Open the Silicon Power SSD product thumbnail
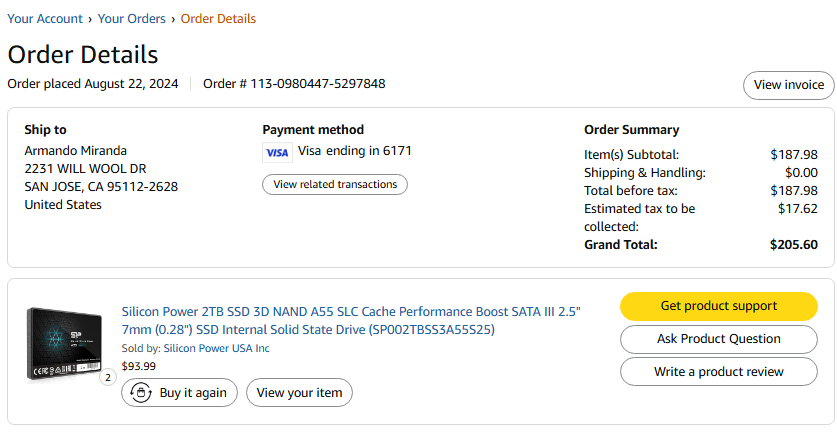This screenshot has width=837, height=437. tap(65, 343)
